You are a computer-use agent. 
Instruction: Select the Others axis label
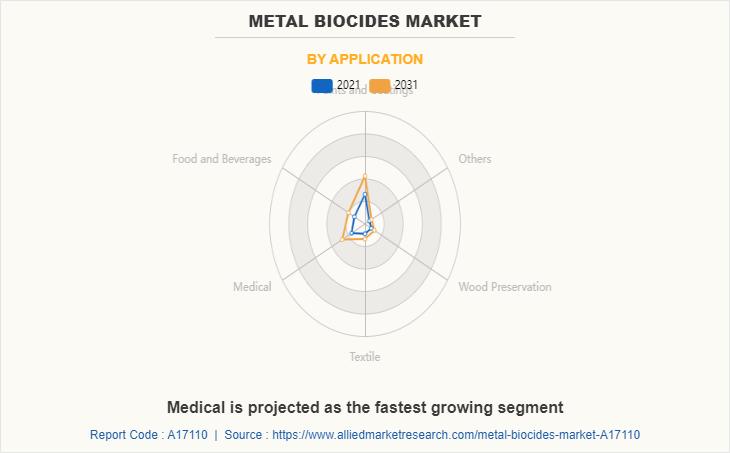coord(475,159)
